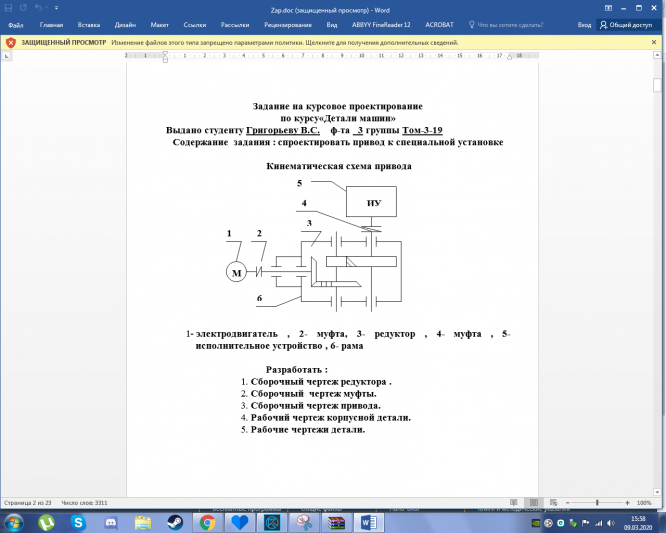
Task: Expand the Customize Quick Access Toolbar menu
Action: coord(56,8)
